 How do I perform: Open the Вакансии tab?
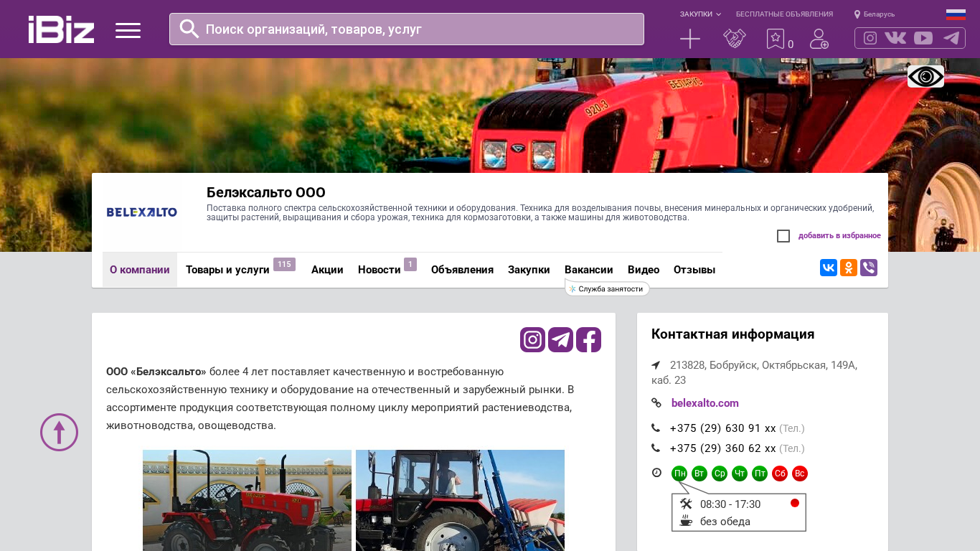click(x=589, y=270)
